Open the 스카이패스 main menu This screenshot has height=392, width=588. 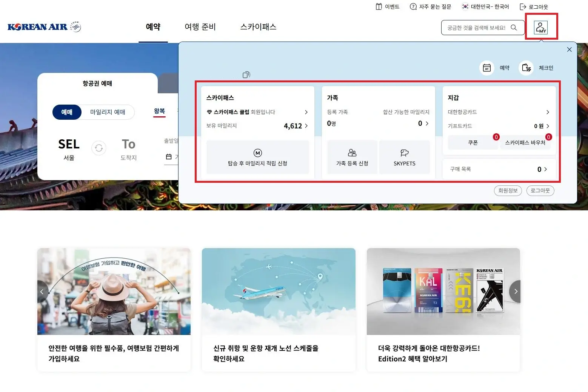259,27
